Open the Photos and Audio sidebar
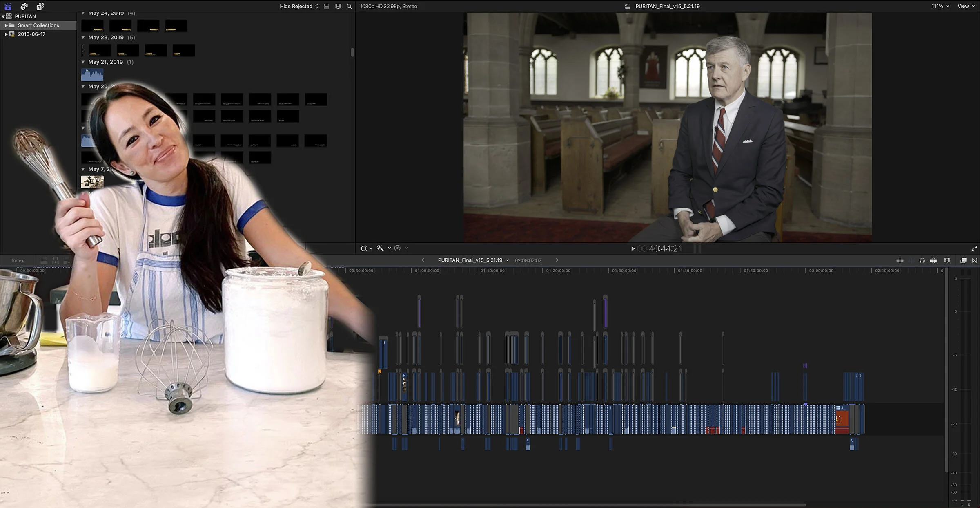This screenshot has height=508, width=980. click(x=24, y=6)
